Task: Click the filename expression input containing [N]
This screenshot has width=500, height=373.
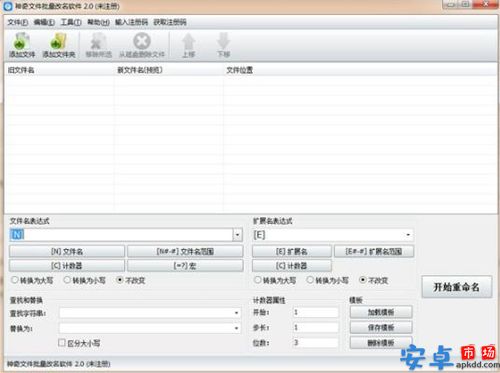Action: [121, 235]
